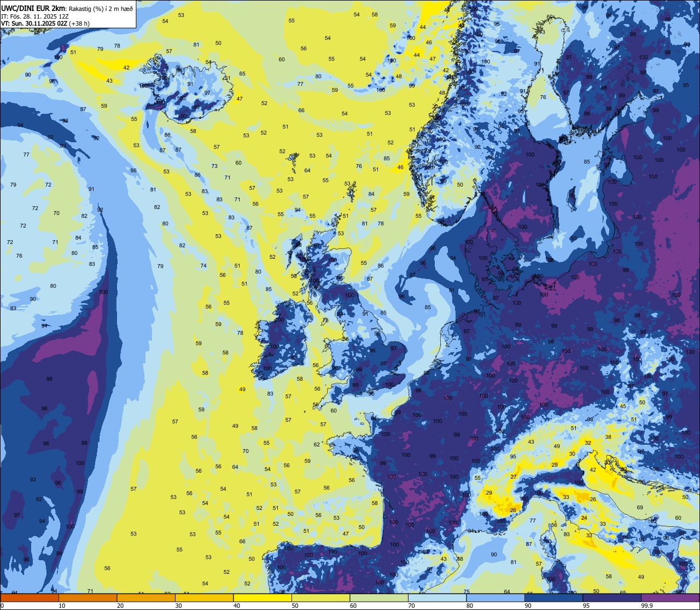Select the purple legend segment above 99.9
Viewport: 700px width, 610px height.
click(670, 597)
